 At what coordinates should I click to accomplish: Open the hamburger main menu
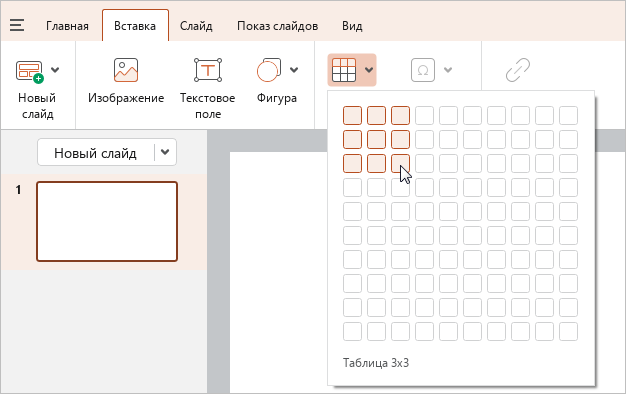[17, 26]
